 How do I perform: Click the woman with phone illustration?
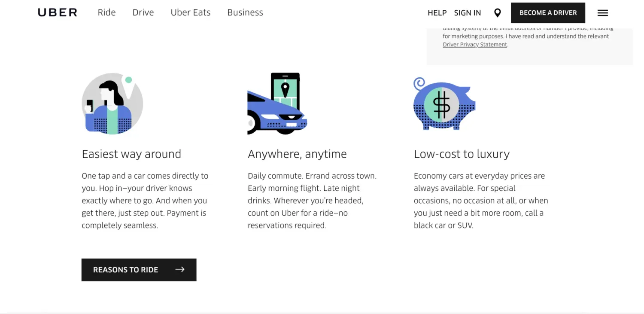[112, 104]
